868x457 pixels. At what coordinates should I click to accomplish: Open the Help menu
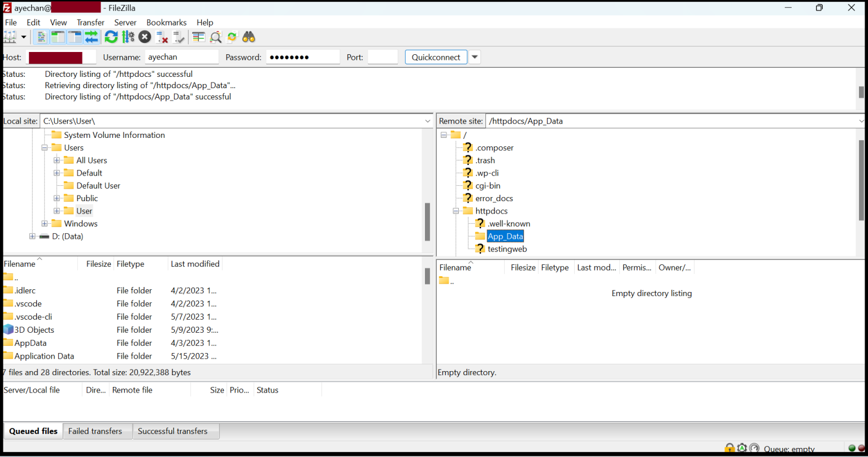[x=205, y=23]
